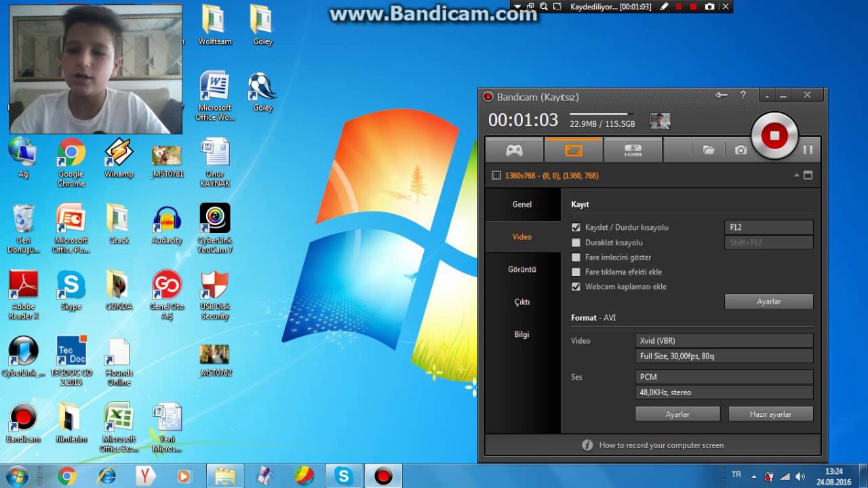Click the red pause icon on recording bar

pos(679,7)
